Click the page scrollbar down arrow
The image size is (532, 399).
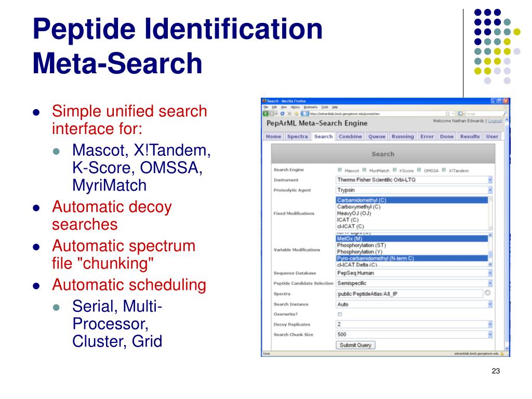point(507,349)
